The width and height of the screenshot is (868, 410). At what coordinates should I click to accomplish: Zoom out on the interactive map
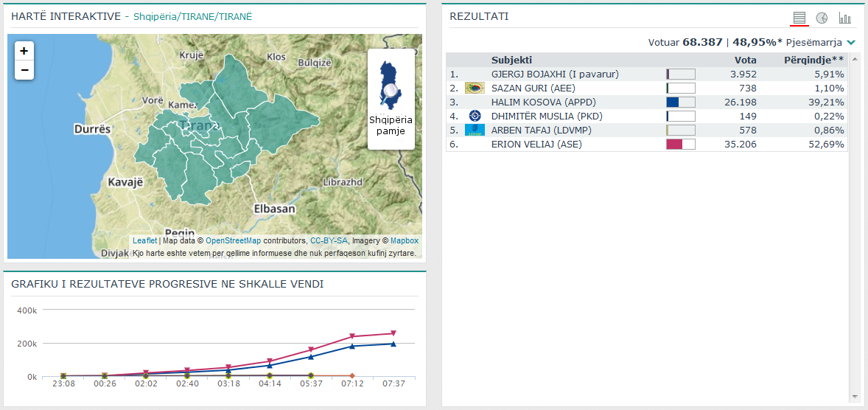[x=24, y=70]
